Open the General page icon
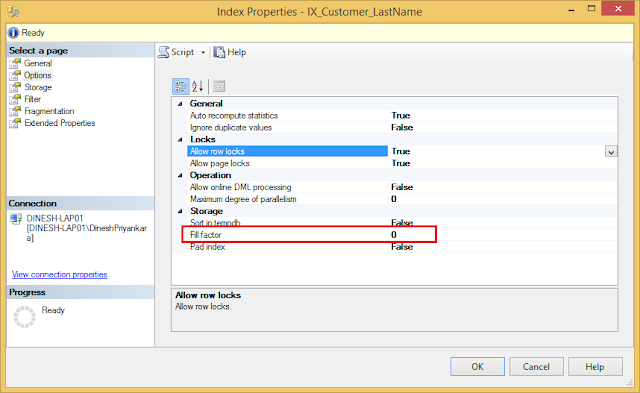 tap(15, 63)
